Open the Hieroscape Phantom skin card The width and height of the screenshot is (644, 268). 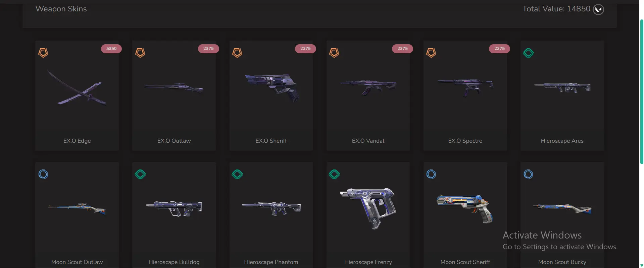(x=271, y=215)
